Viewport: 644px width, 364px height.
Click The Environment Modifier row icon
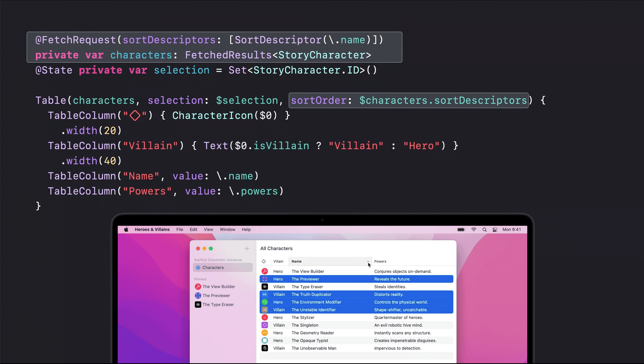point(265,302)
